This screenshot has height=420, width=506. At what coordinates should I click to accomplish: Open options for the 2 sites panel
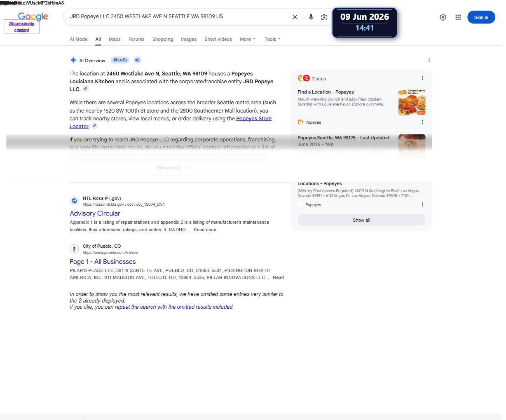[422, 78]
